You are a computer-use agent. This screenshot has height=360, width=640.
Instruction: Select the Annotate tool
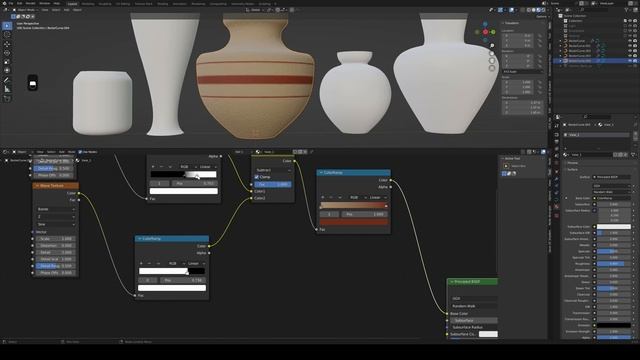[7, 80]
